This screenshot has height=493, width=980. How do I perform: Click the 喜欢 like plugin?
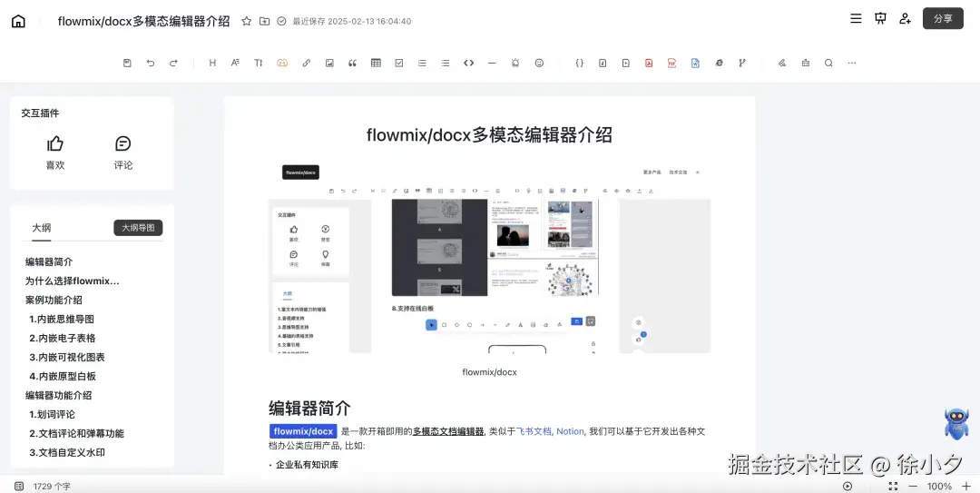[x=55, y=153]
